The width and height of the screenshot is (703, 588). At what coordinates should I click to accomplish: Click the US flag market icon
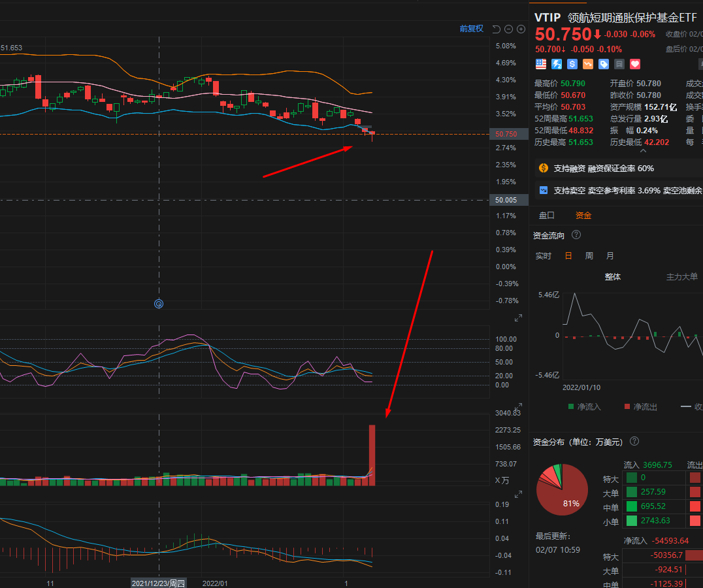(541, 64)
